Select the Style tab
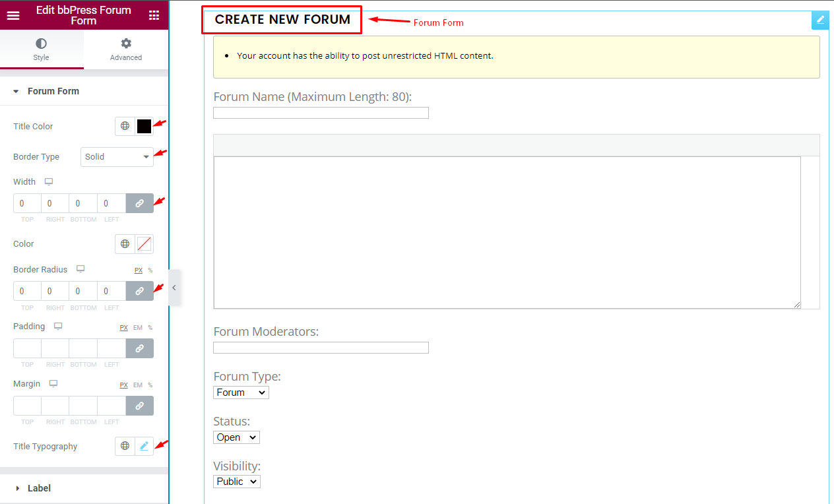 [42, 49]
